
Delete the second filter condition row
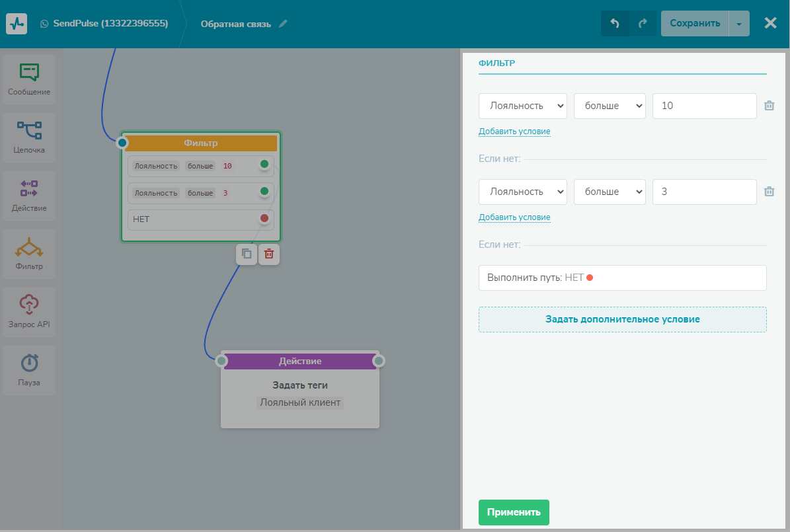(x=769, y=192)
